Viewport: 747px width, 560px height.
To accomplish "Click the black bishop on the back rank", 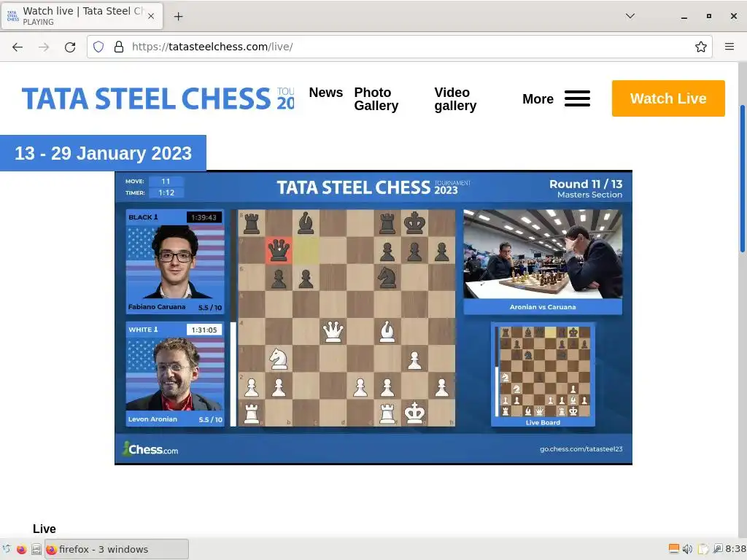I will tap(306, 223).
